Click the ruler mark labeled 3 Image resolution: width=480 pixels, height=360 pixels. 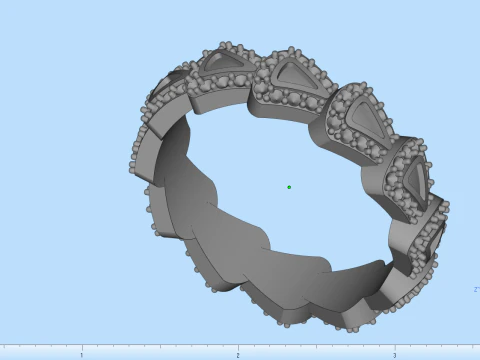[394, 355]
